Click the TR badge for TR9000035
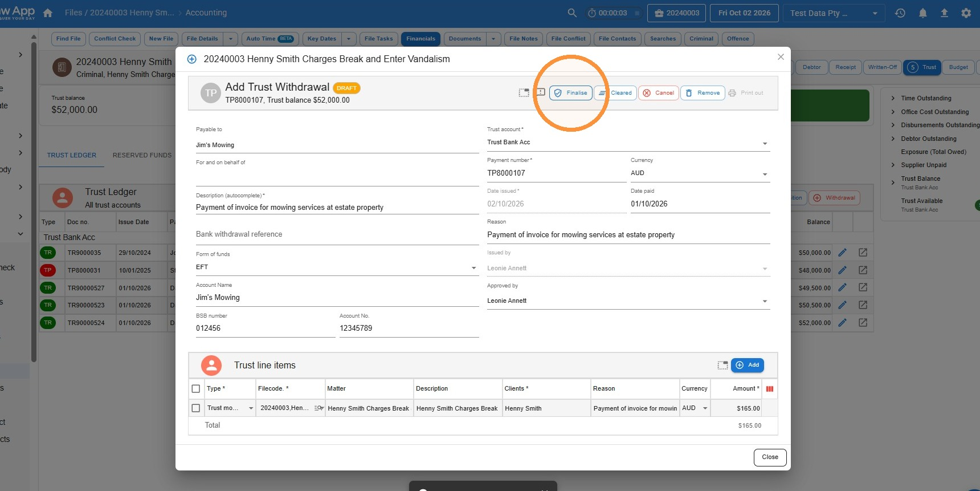This screenshot has width=980, height=491. tap(48, 253)
